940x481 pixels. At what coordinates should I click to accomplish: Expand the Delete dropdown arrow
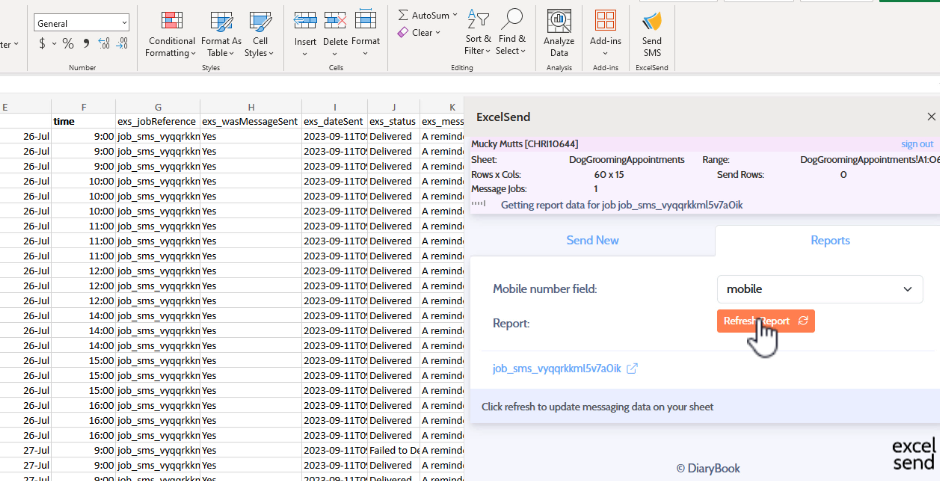335,53
